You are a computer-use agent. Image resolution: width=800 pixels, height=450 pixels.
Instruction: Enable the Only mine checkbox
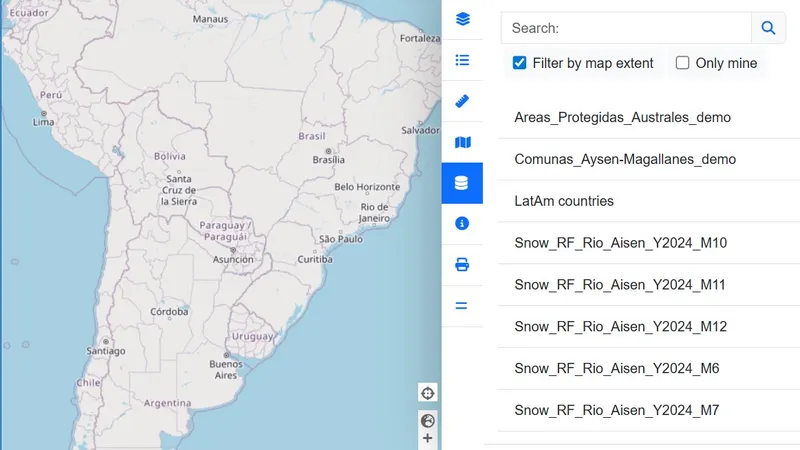[x=683, y=63]
